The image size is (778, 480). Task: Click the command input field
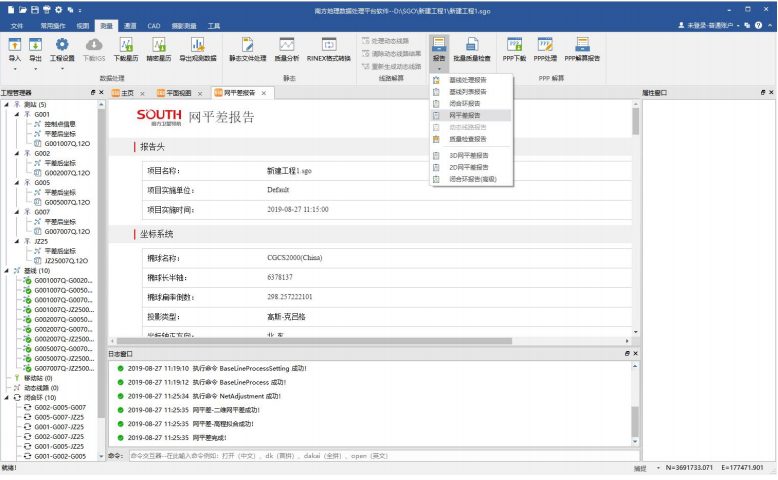pos(380,456)
